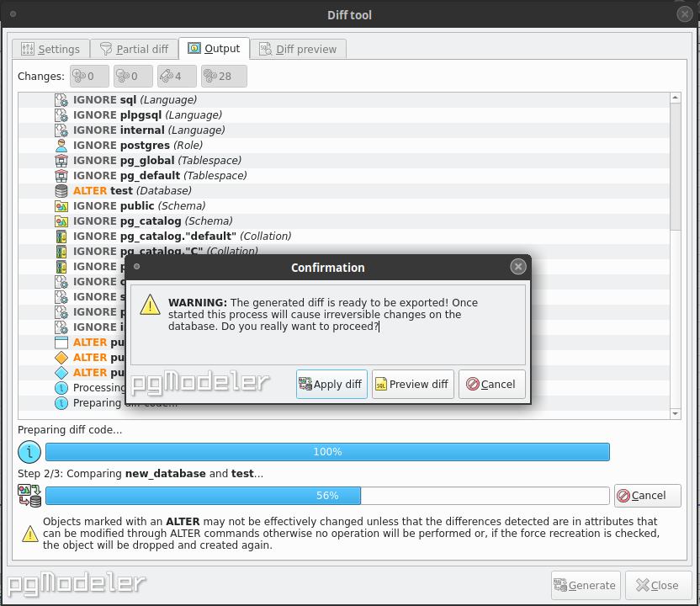
Task: Click the pg_global Tablespace icon
Action: pyautogui.click(x=61, y=160)
